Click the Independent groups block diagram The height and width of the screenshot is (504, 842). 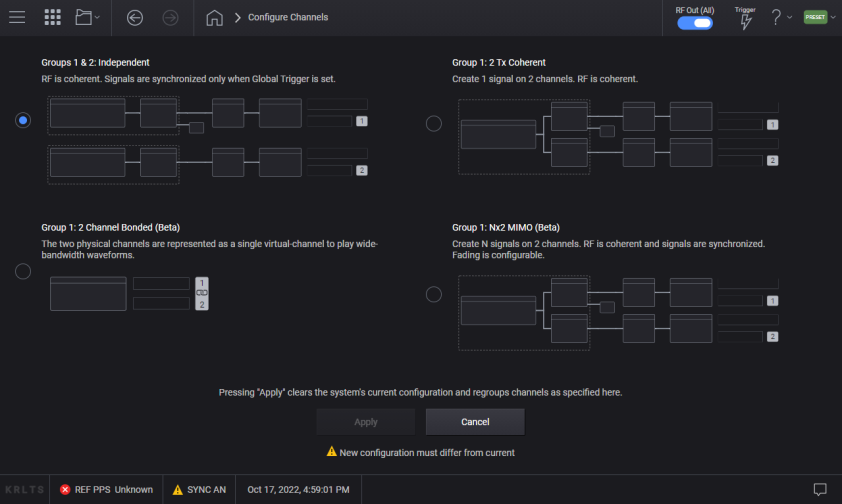[x=208, y=141]
